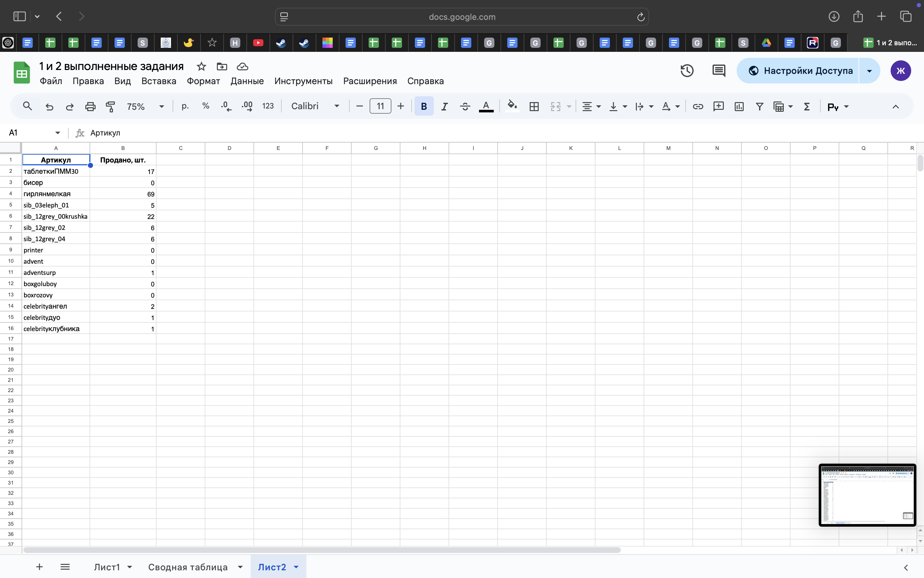The image size is (924, 578).
Task: Apply percent format
Action: [x=206, y=106]
